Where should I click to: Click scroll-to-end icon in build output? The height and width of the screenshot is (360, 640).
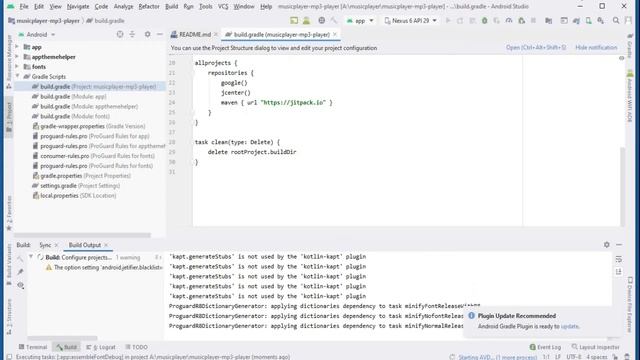[x=619, y=271]
